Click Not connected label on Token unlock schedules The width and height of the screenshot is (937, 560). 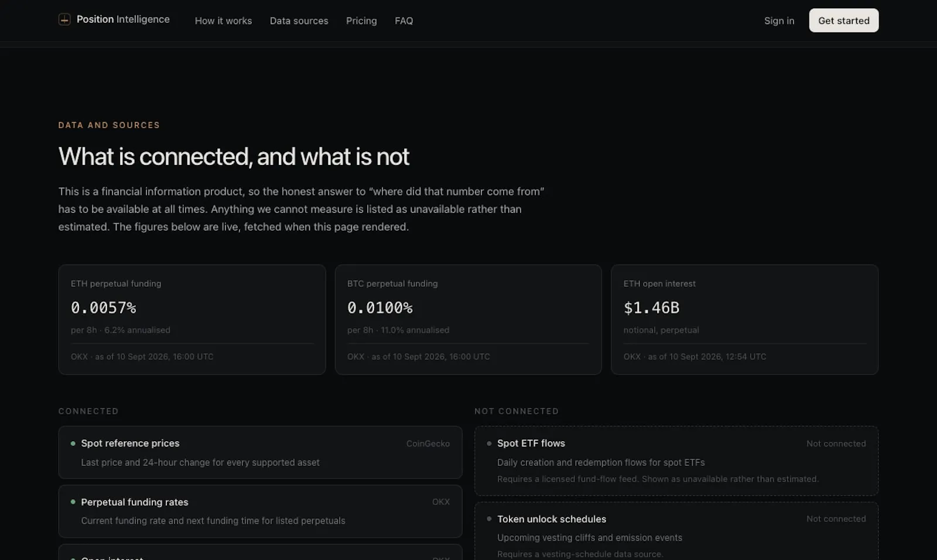pos(836,518)
